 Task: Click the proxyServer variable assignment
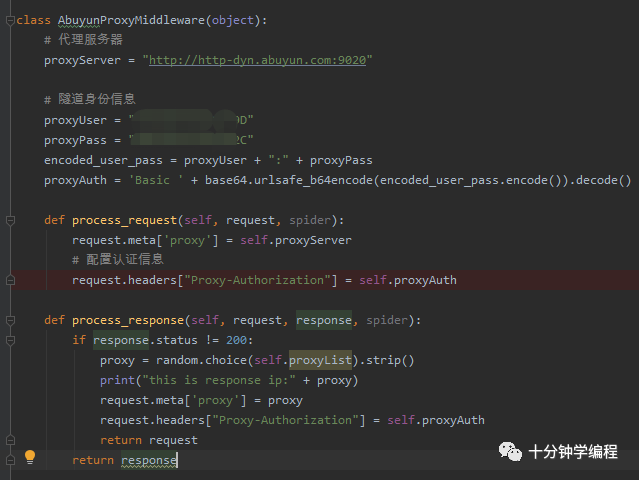click(x=82, y=60)
